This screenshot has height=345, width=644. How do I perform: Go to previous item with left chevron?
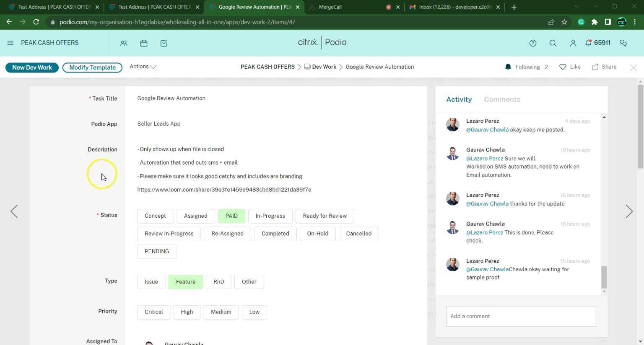[x=14, y=211]
